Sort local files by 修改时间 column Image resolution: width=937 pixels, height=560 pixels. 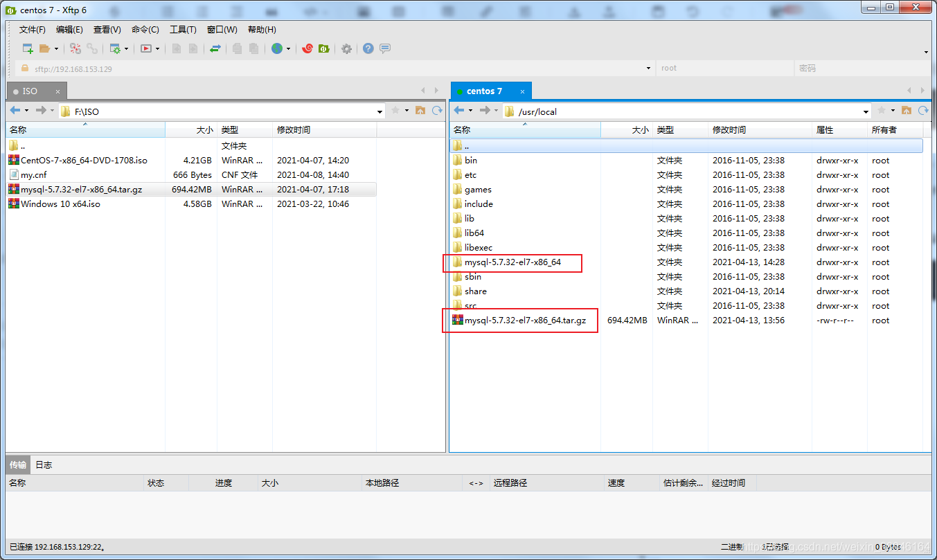[x=325, y=129]
